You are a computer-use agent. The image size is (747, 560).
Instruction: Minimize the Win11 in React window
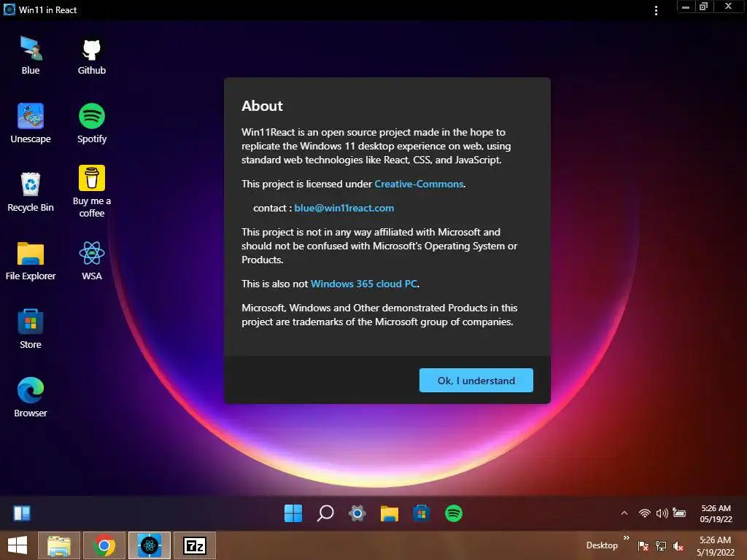tap(686, 7)
